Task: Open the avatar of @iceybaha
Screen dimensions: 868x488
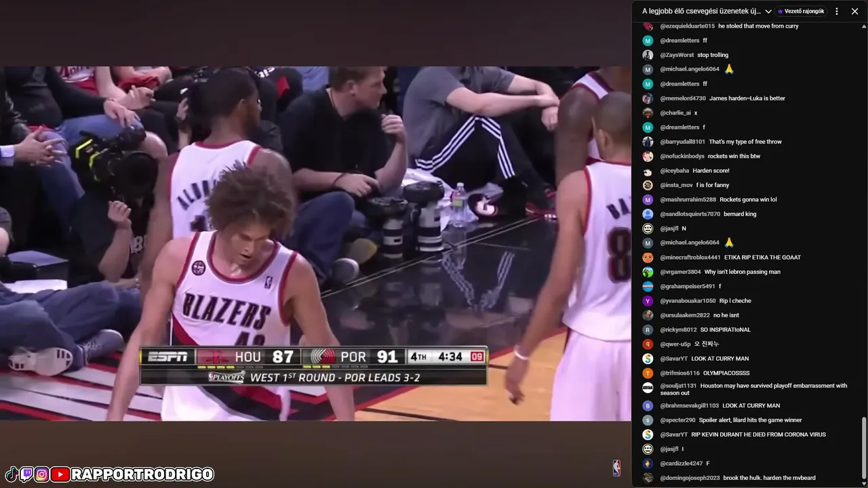Action: (x=648, y=171)
